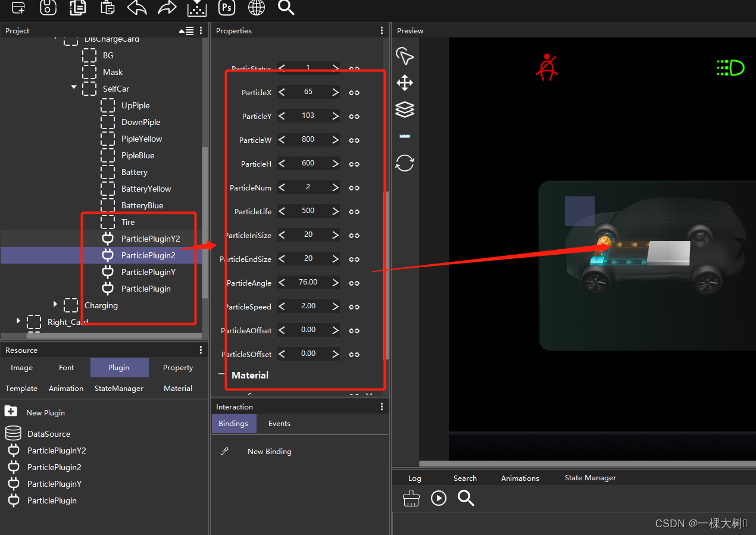This screenshot has width=756, height=535.
Task: Open the Photoshop (Ps) export icon
Action: 226,8
